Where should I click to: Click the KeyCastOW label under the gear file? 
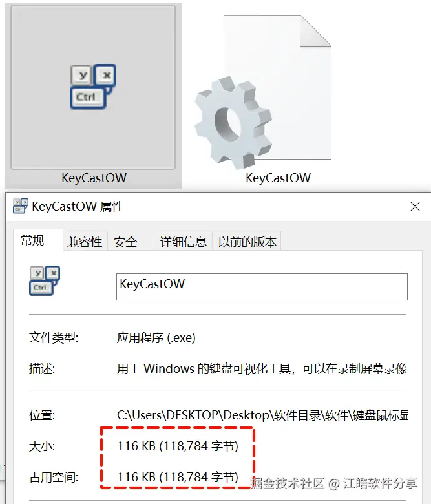[279, 178]
